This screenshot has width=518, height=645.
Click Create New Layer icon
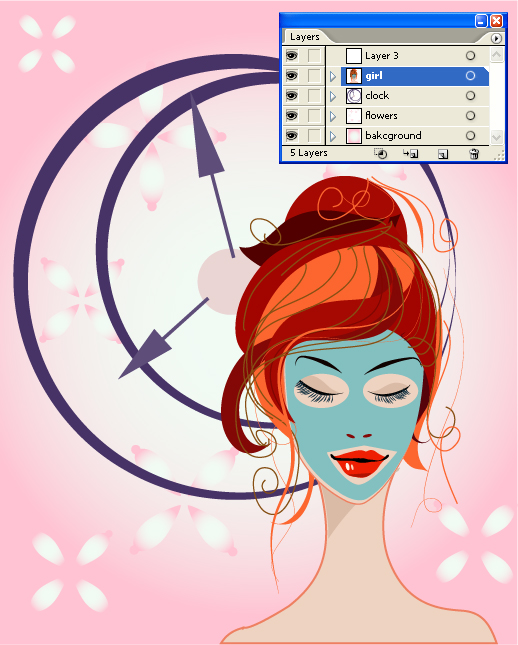(x=443, y=154)
